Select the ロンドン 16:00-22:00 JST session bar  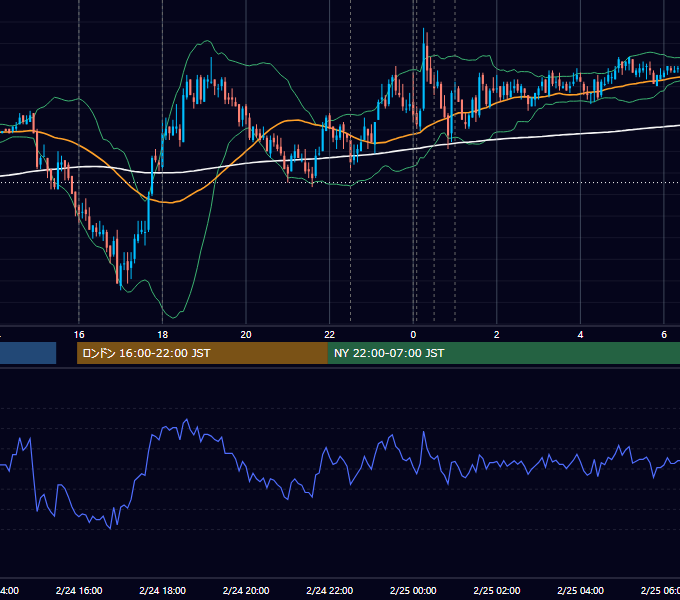pos(202,353)
